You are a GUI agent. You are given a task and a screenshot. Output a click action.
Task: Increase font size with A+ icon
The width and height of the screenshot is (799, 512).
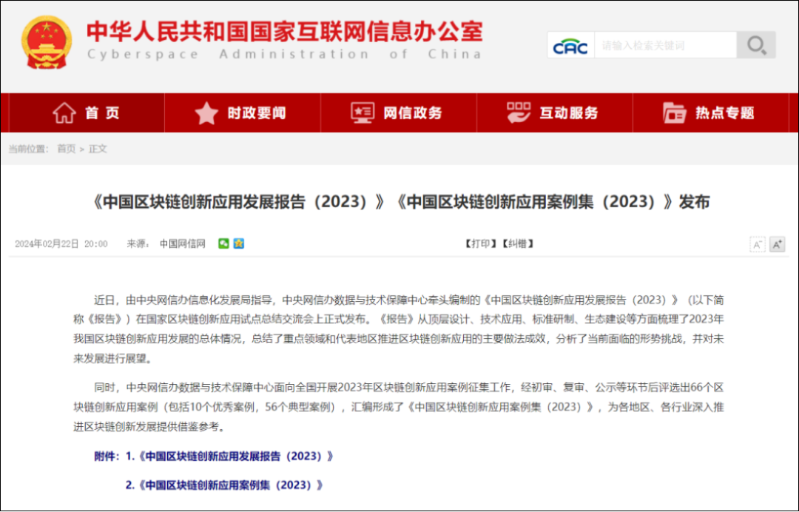pyautogui.click(x=777, y=244)
